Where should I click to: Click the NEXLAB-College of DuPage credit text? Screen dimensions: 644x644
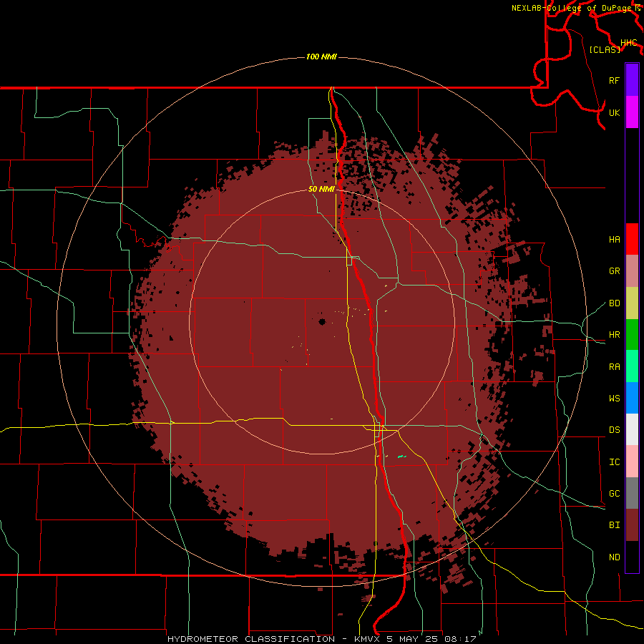click(x=573, y=8)
